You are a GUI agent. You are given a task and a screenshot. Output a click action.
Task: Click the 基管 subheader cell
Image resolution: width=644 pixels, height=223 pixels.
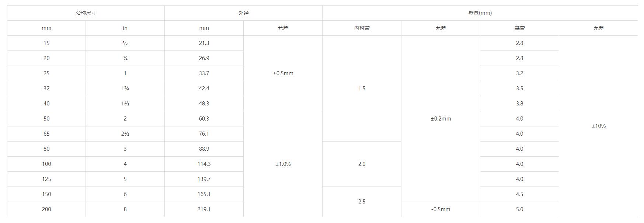(x=519, y=28)
